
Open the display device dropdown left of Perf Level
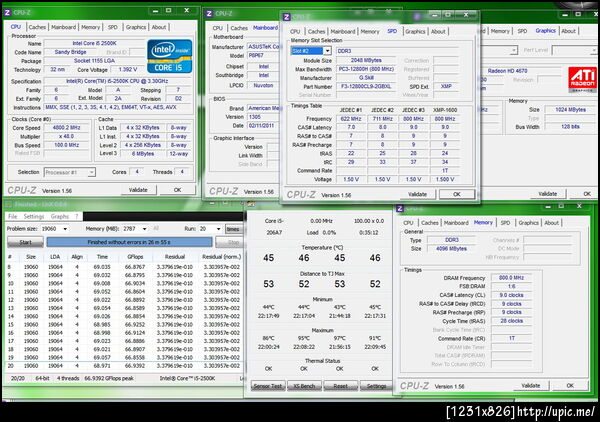[514, 50]
